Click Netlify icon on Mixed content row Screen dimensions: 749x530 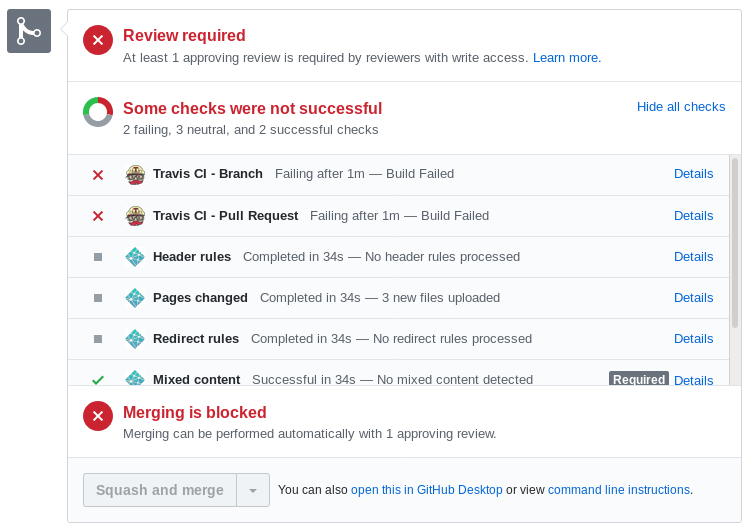tap(135, 378)
